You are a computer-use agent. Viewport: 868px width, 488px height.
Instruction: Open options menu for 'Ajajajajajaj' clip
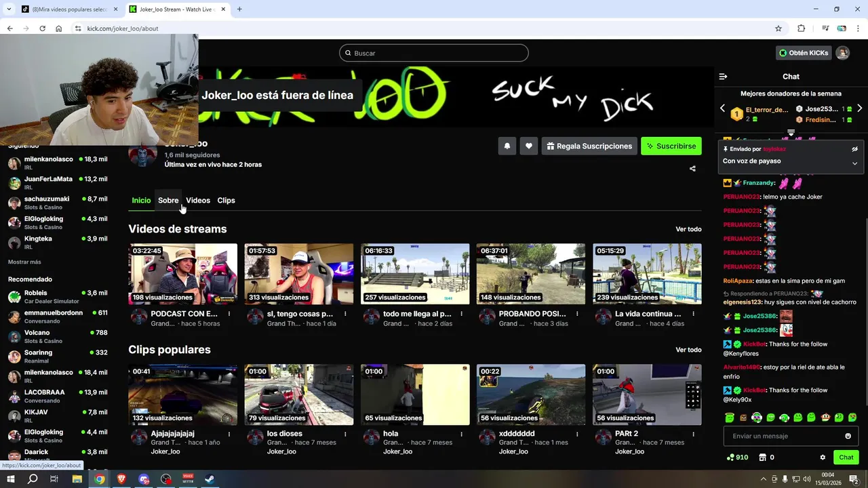(x=229, y=434)
